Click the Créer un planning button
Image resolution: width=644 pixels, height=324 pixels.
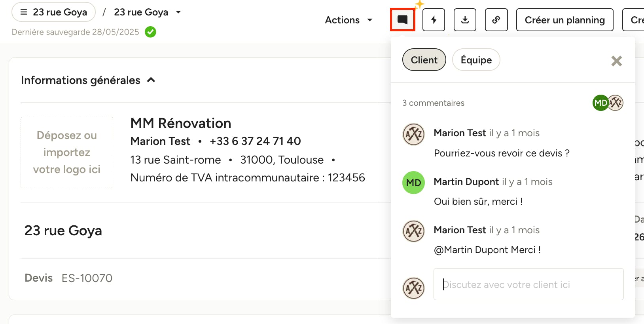click(x=564, y=20)
